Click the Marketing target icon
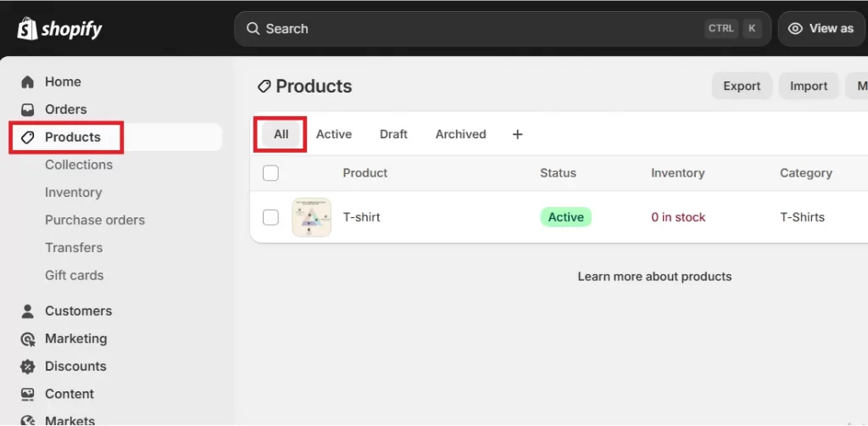This screenshot has height=426, width=868. (28, 339)
